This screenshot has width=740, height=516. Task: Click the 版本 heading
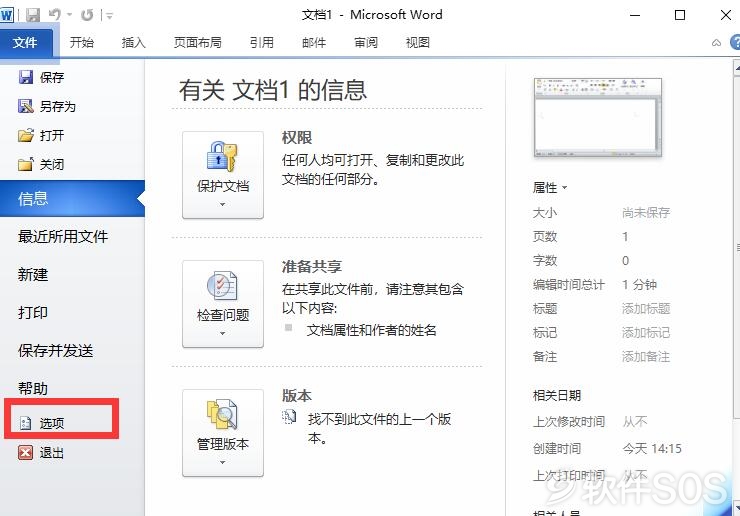(x=297, y=396)
